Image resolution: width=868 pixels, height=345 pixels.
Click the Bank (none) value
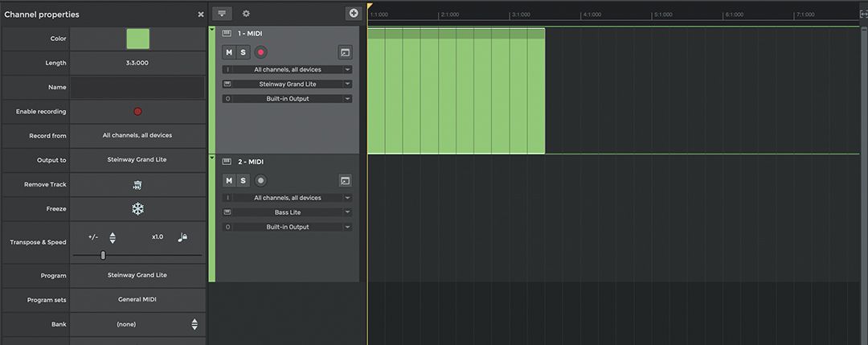point(126,325)
